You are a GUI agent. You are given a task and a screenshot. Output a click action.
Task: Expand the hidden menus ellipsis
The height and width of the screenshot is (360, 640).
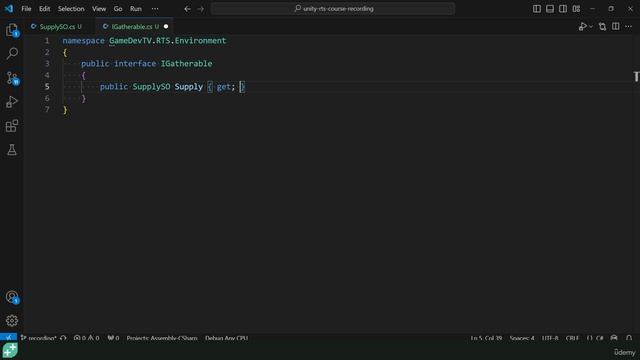pos(155,9)
